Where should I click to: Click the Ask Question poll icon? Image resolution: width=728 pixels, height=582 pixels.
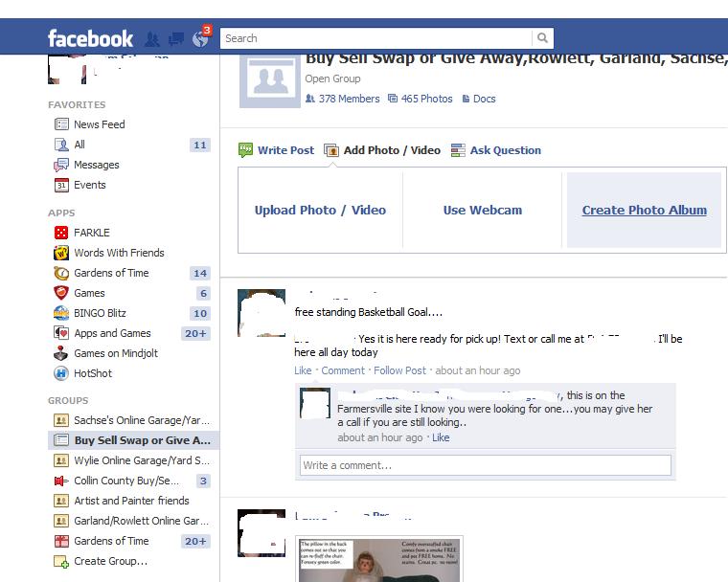[458, 150]
